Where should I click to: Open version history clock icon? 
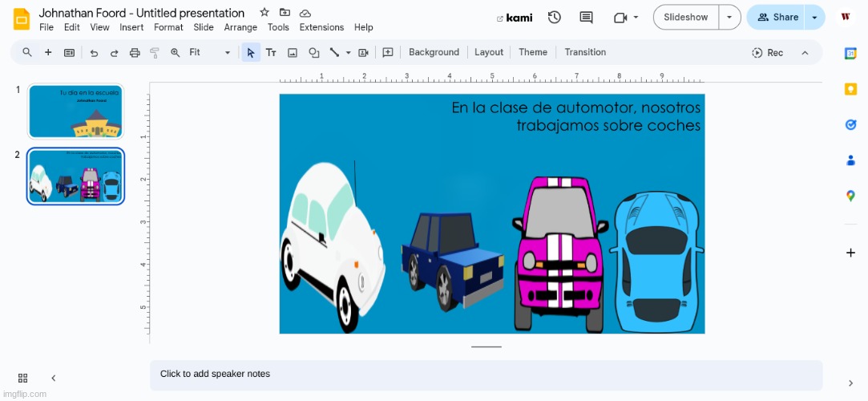[554, 17]
